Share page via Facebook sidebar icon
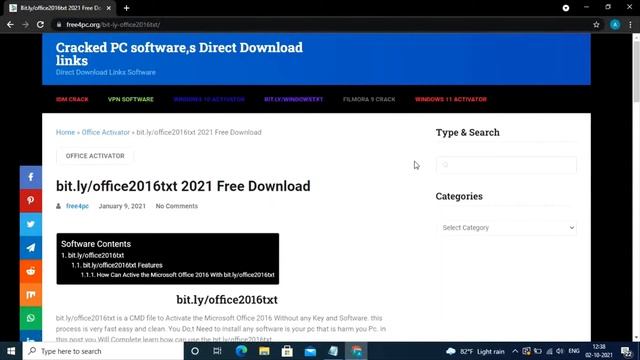640x360 pixels. (x=31, y=177)
